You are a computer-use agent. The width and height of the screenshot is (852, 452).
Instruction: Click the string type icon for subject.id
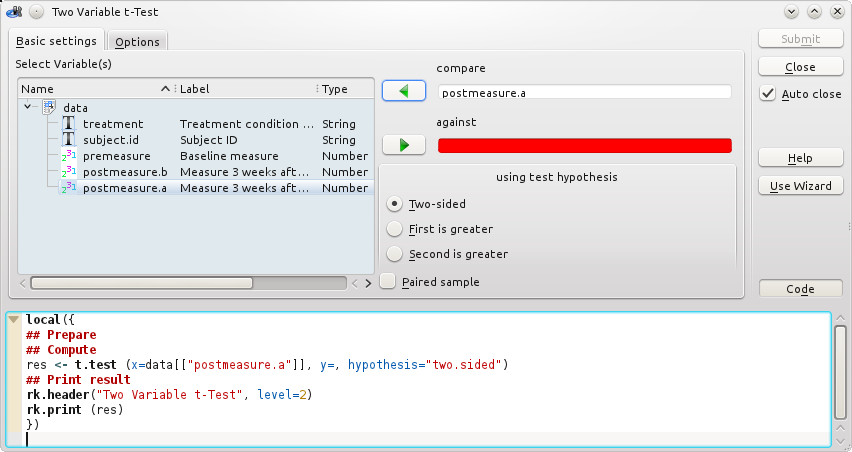pos(68,140)
